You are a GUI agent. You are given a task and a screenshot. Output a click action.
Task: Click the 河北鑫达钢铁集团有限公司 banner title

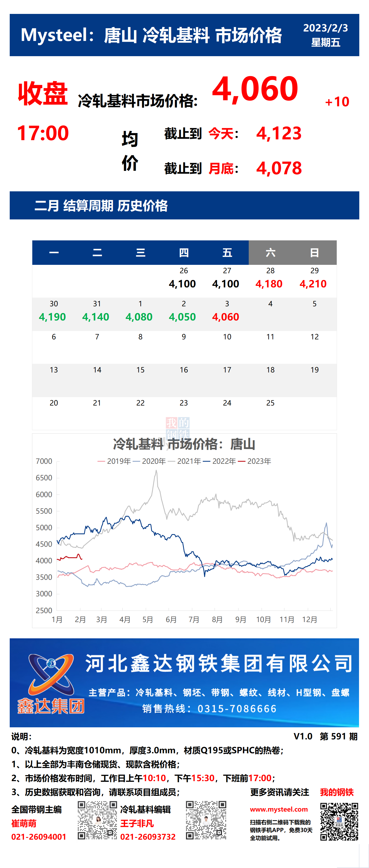[219, 663]
